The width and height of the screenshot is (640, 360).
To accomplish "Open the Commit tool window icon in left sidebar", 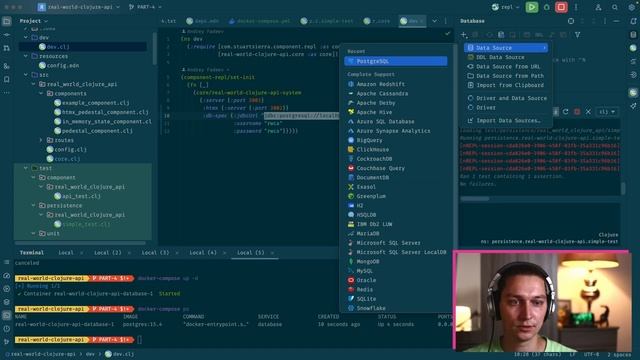I will 7,35.
